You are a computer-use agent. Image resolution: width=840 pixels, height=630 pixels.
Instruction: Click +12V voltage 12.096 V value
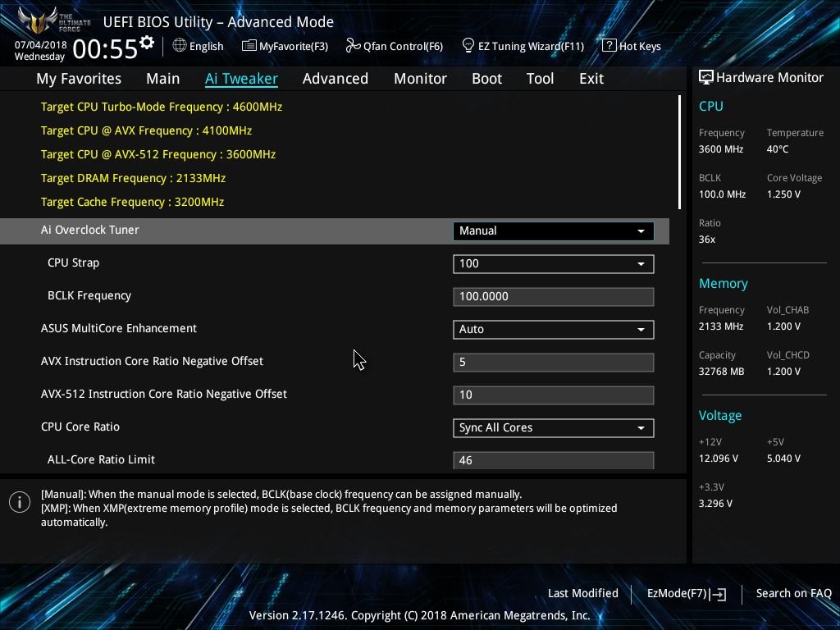(719, 459)
